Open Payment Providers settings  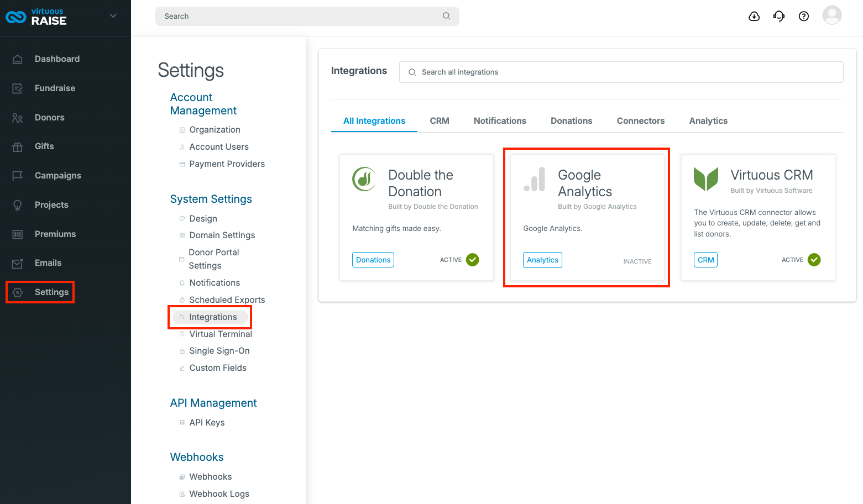[x=227, y=164]
